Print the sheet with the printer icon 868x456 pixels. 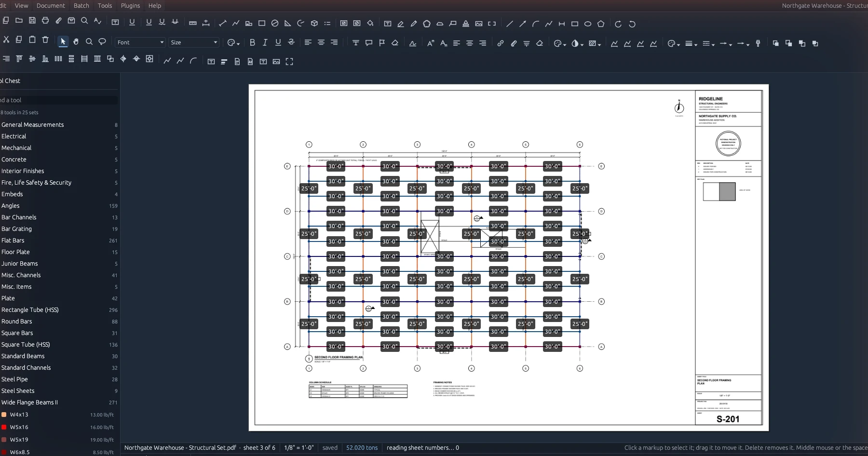coord(45,21)
